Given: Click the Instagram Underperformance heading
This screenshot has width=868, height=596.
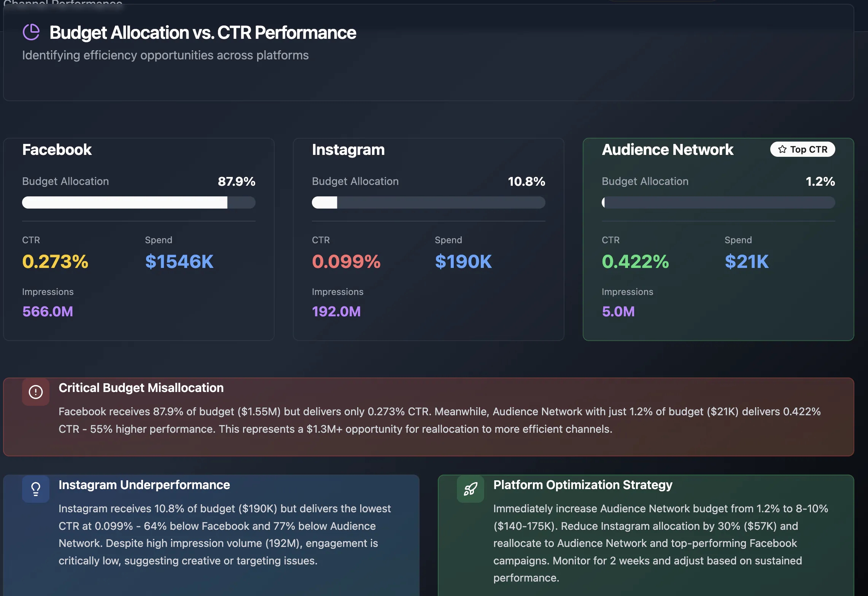Looking at the screenshot, I should [144, 485].
